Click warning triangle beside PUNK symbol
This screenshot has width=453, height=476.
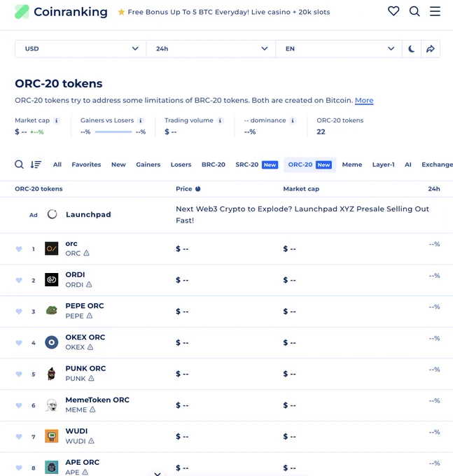tap(91, 379)
